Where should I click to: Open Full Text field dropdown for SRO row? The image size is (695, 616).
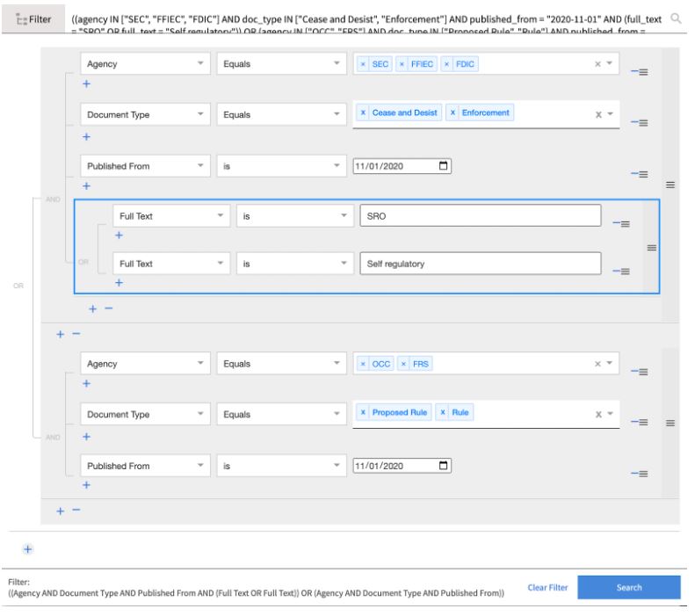tap(171, 216)
